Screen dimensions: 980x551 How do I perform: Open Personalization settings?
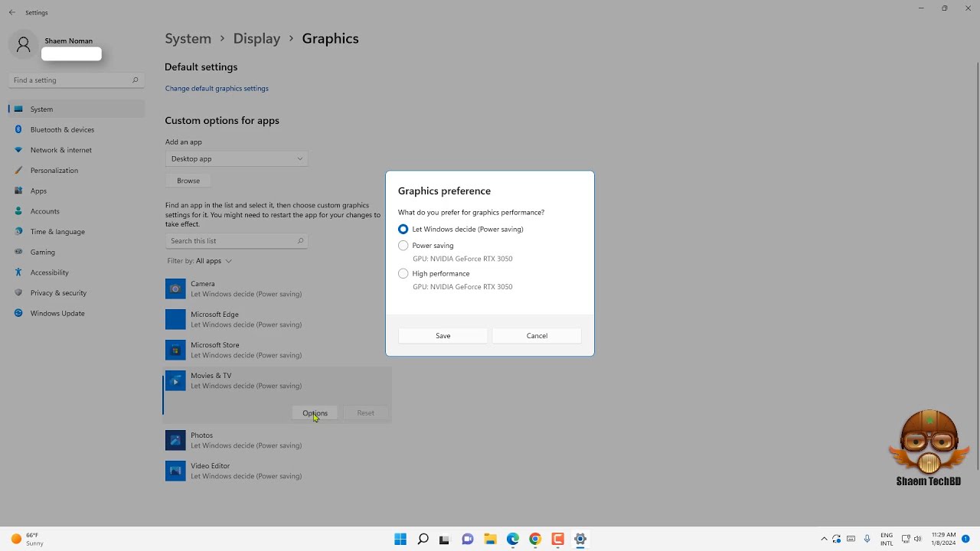pos(77,170)
